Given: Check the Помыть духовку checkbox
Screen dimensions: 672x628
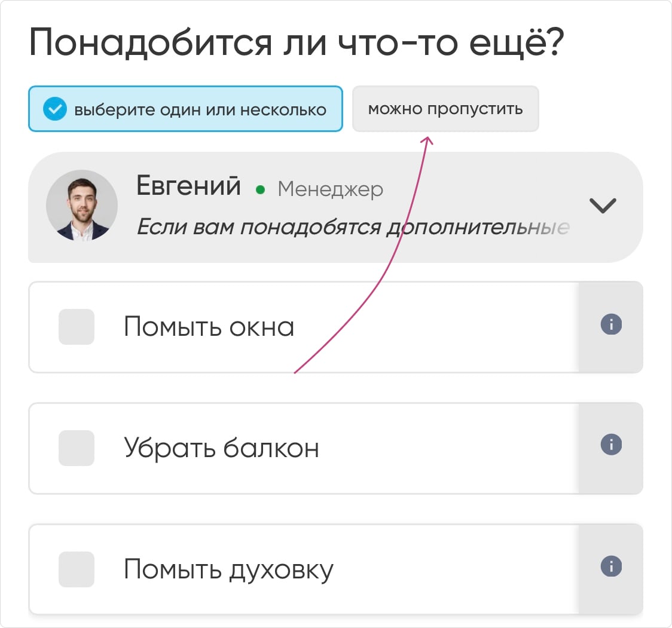Looking at the screenshot, I should tap(77, 569).
